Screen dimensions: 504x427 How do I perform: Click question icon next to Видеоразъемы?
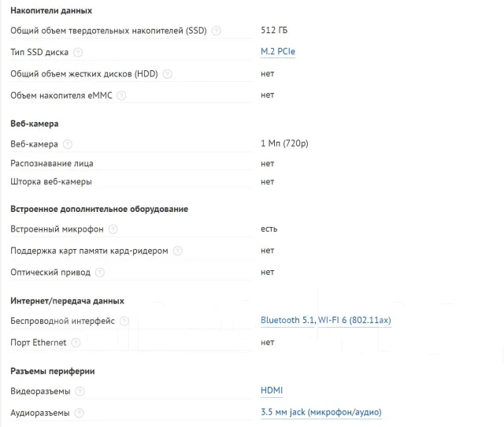pyautogui.click(x=80, y=392)
